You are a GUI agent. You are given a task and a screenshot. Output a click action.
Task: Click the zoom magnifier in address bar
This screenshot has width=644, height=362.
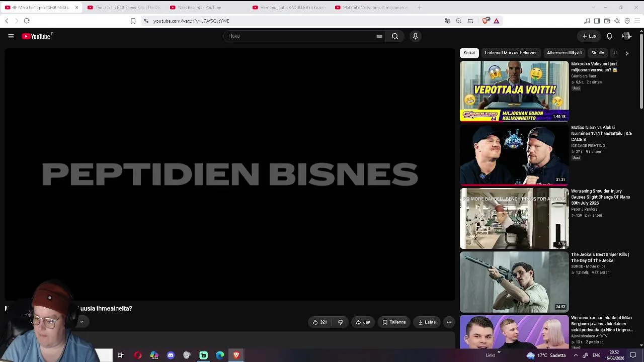click(459, 21)
